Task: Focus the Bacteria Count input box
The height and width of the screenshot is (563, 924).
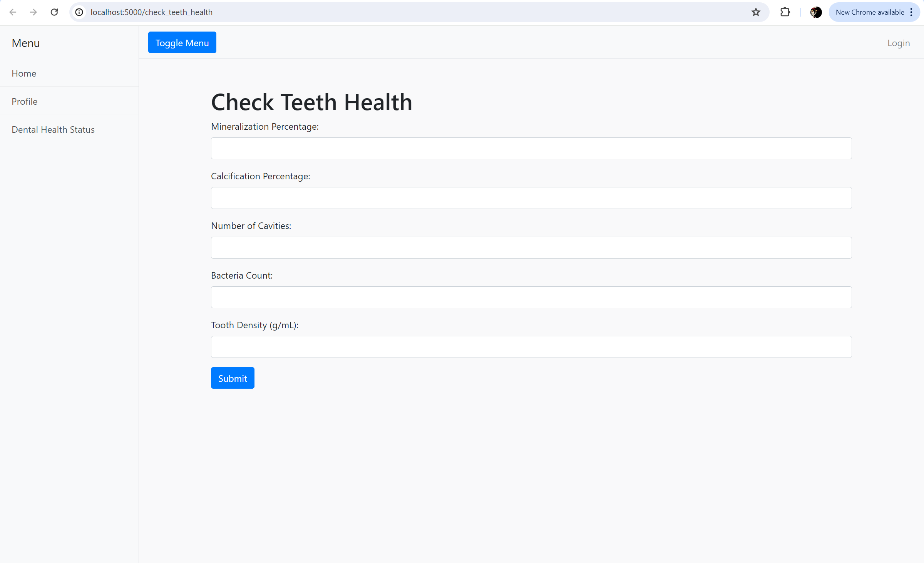Action: [531, 297]
